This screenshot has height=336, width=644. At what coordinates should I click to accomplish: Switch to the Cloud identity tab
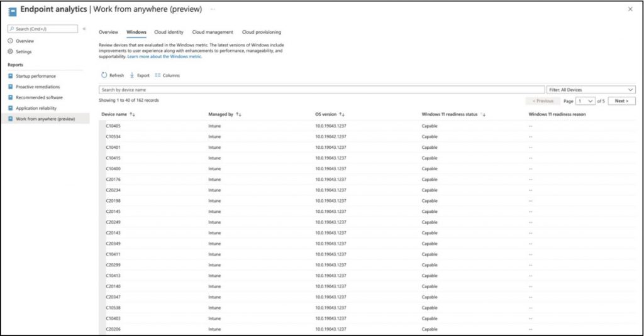tap(169, 32)
